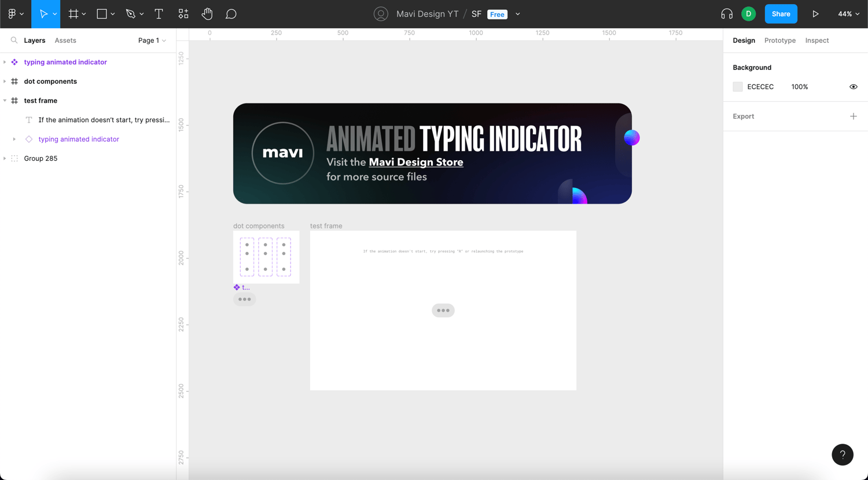Image resolution: width=868 pixels, height=480 pixels.
Task: Expand the top typing animated indicator layer
Action: (x=5, y=62)
